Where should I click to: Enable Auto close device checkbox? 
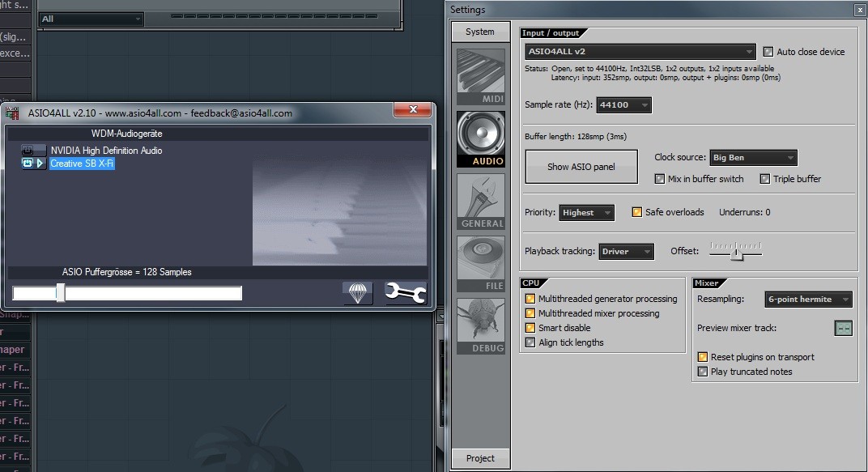[x=768, y=52]
